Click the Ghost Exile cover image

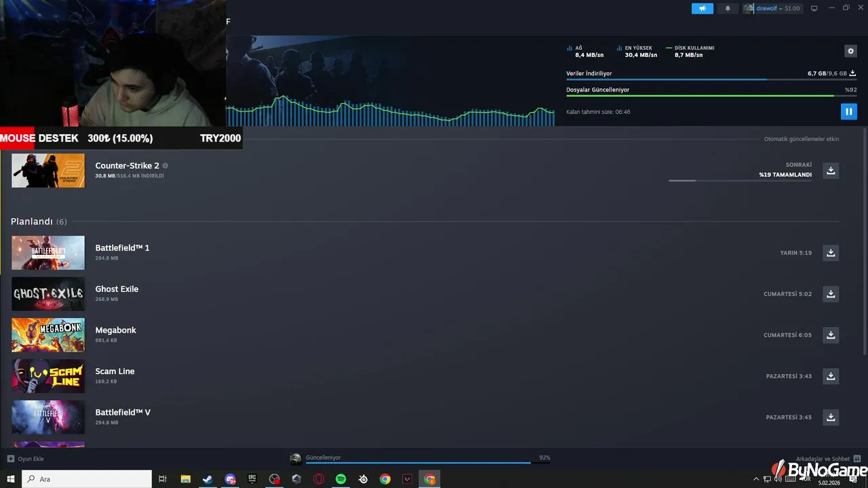pyautogui.click(x=48, y=294)
